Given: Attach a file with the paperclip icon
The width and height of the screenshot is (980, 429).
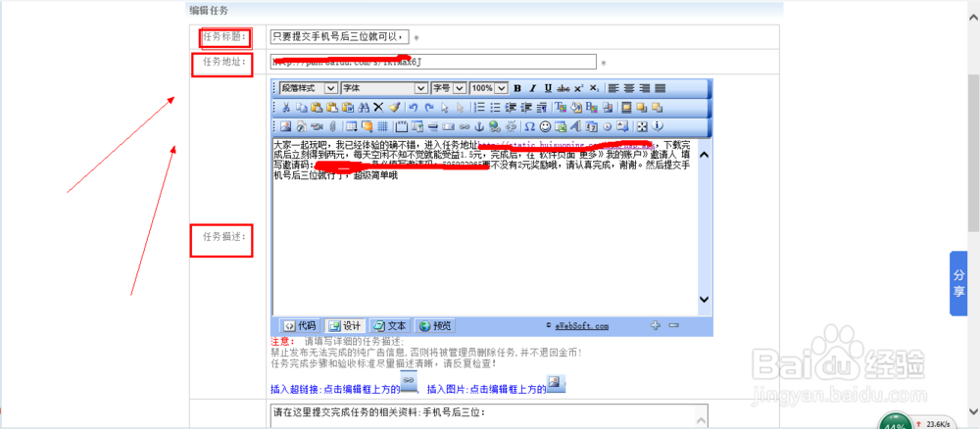Looking at the screenshot, I should pyautogui.click(x=332, y=126).
